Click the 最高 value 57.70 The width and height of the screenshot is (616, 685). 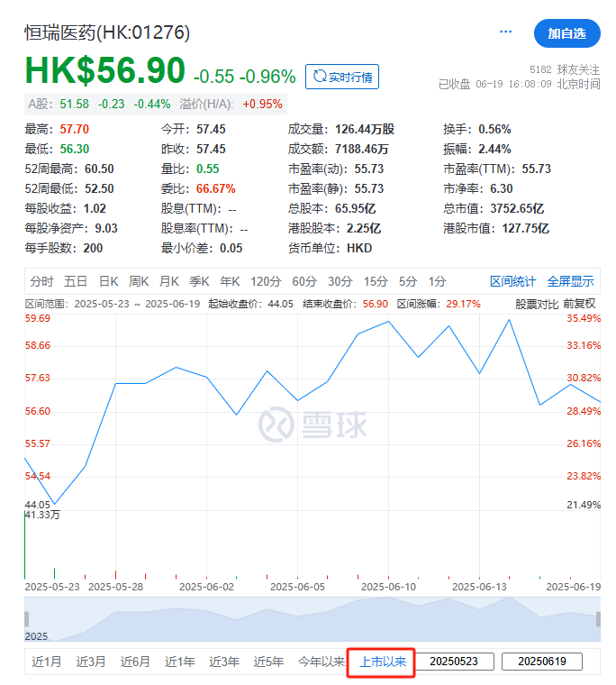(74, 129)
